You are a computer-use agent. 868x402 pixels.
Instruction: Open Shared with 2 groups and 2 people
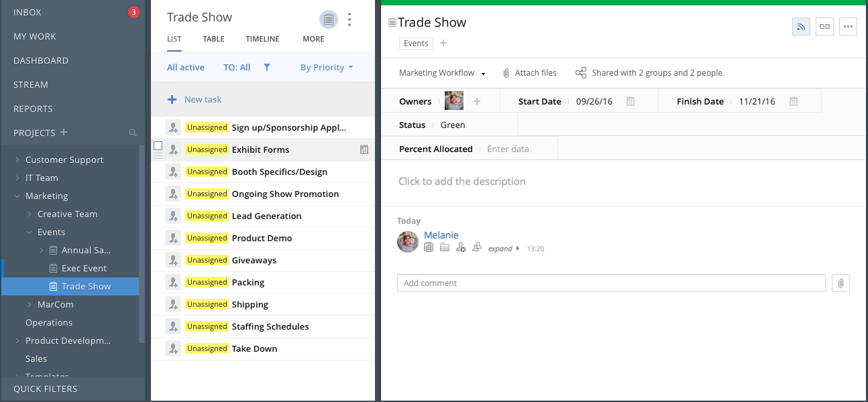pyautogui.click(x=649, y=72)
